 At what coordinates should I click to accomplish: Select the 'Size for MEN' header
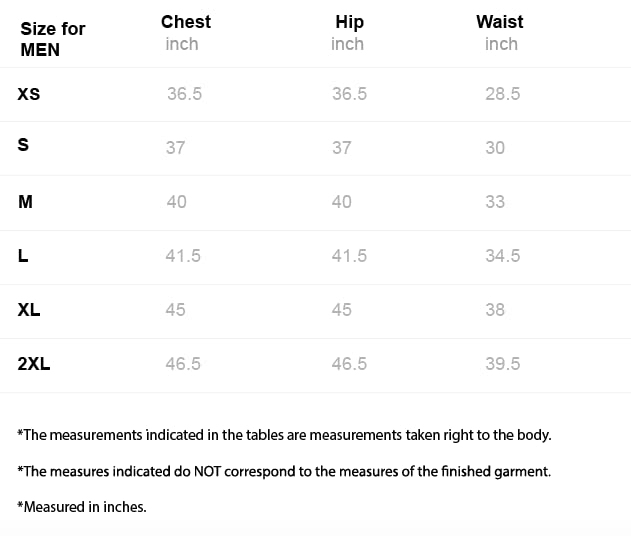click(52, 39)
